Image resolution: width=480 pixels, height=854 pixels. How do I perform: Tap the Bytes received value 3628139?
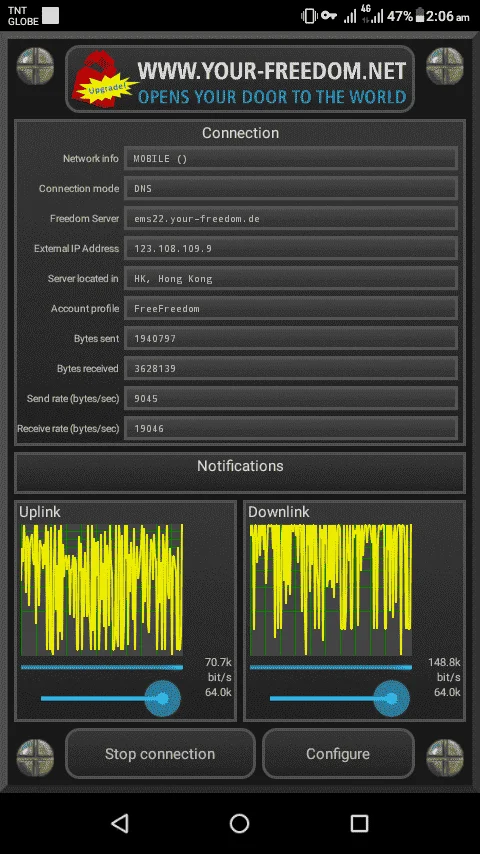click(290, 369)
